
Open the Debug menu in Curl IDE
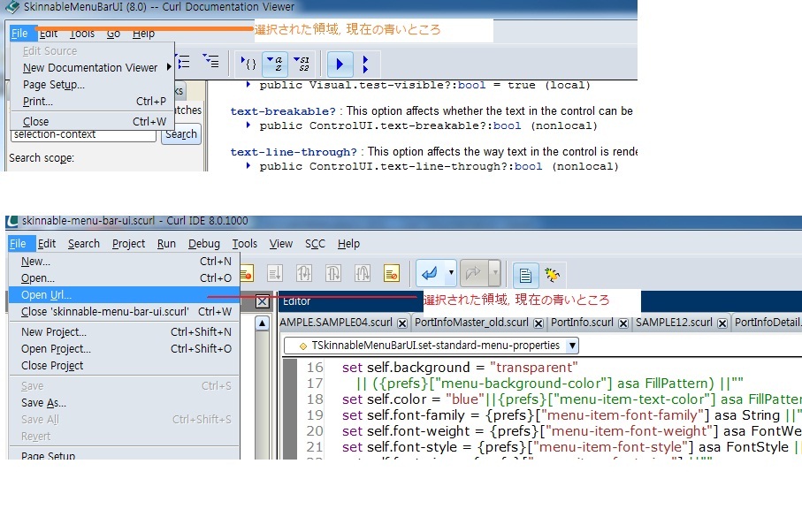(x=203, y=244)
